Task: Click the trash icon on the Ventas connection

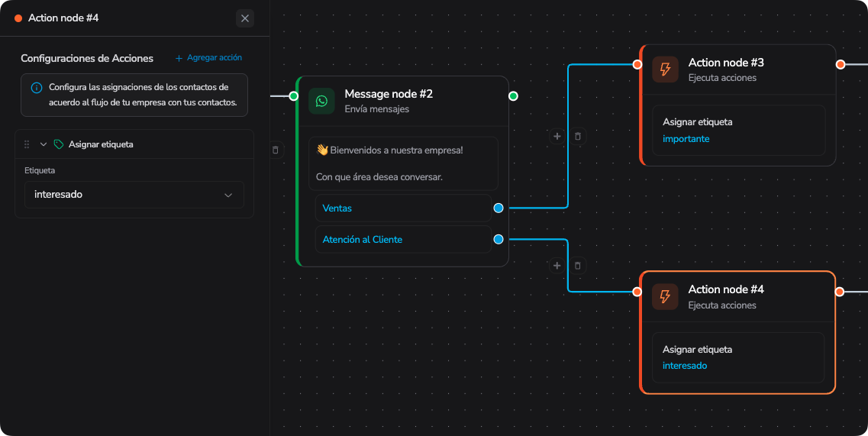Action: (577, 136)
